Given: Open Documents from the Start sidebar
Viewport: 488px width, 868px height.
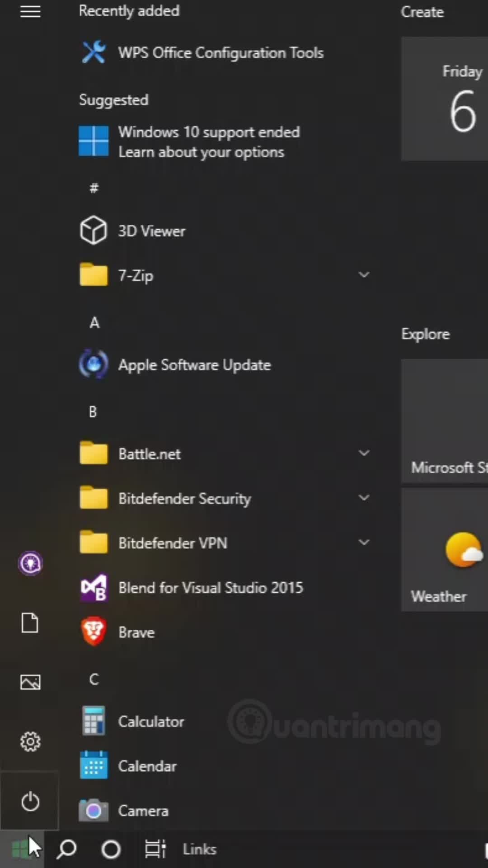Looking at the screenshot, I should tap(30, 623).
